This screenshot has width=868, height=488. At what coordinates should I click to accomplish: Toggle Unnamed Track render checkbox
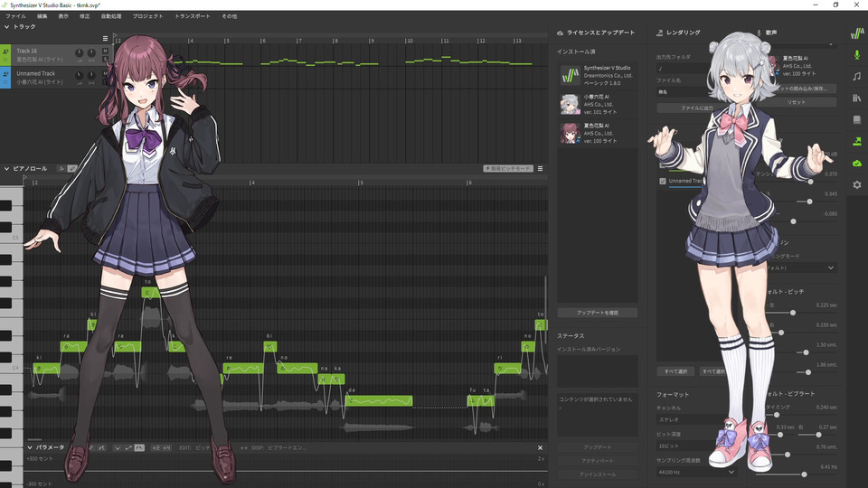coord(663,181)
